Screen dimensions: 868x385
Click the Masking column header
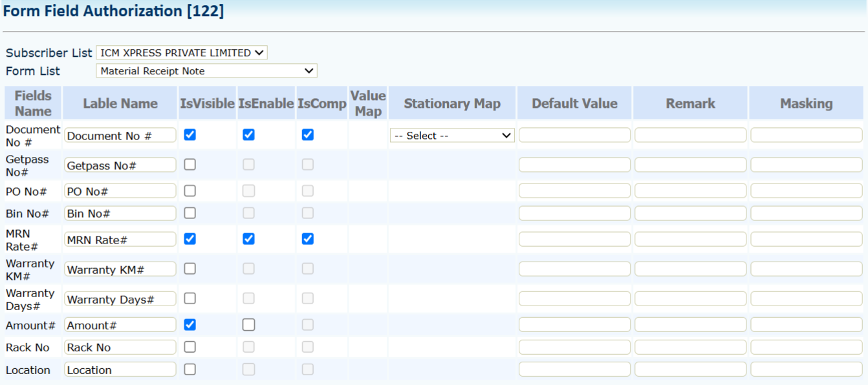coord(806,103)
